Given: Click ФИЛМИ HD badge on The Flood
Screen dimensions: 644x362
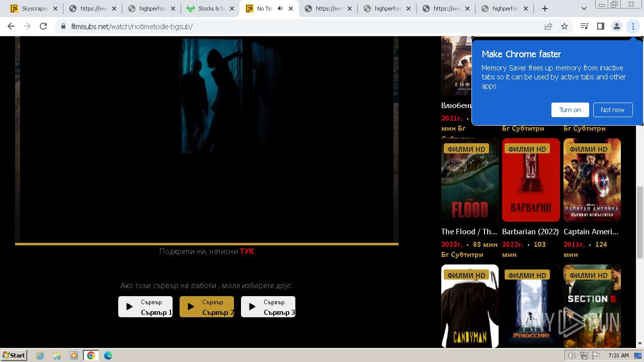Looking at the screenshot, I should click(x=466, y=149).
